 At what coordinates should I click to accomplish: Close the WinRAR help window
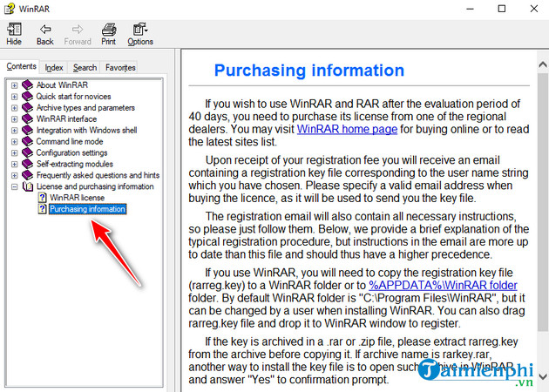pos(534,9)
